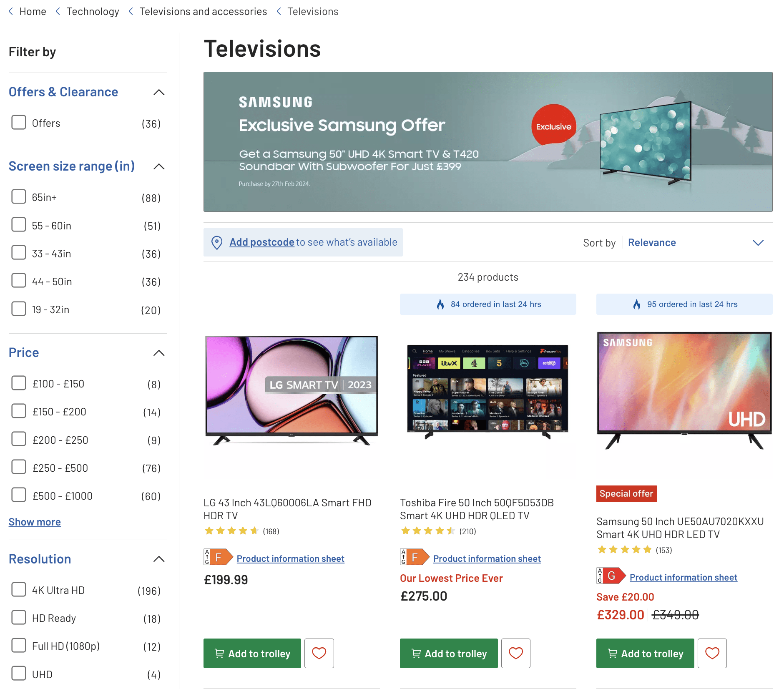The width and height of the screenshot is (784, 689).
Task: Collapse the Offers & Clearance filter section
Action: coord(159,92)
